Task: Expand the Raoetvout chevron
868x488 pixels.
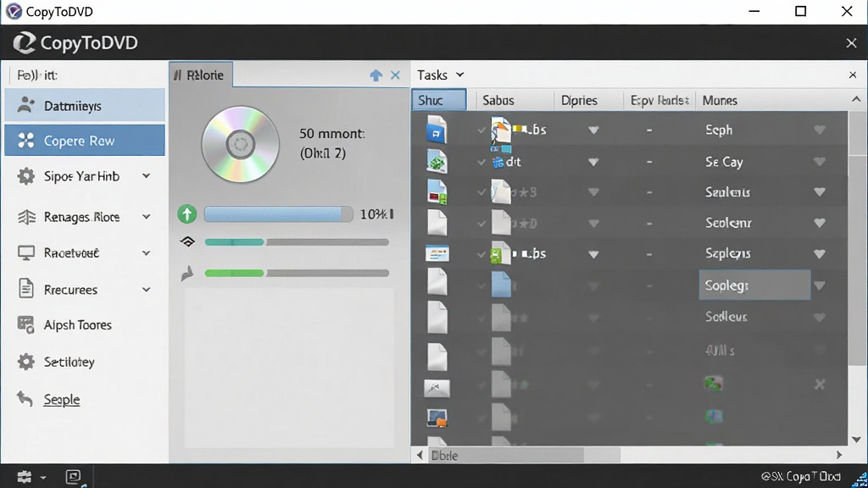Action: (x=146, y=252)
